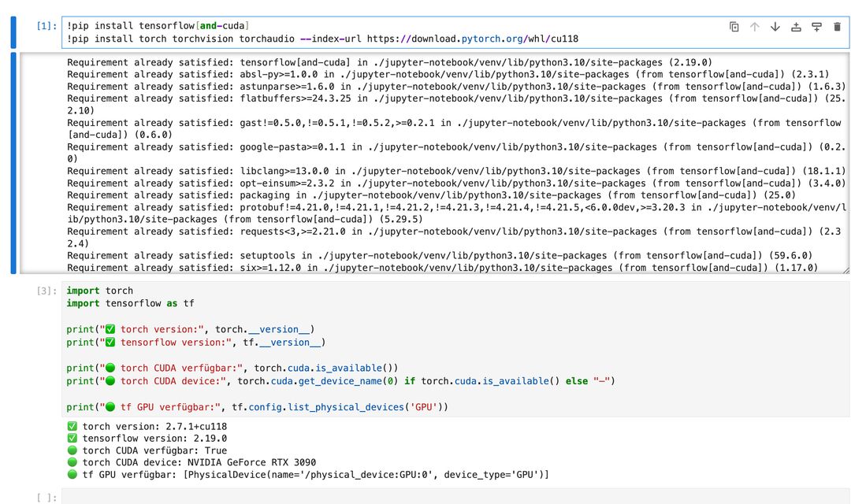Focus the empty code cell at the bottom

tap(455, 496)
